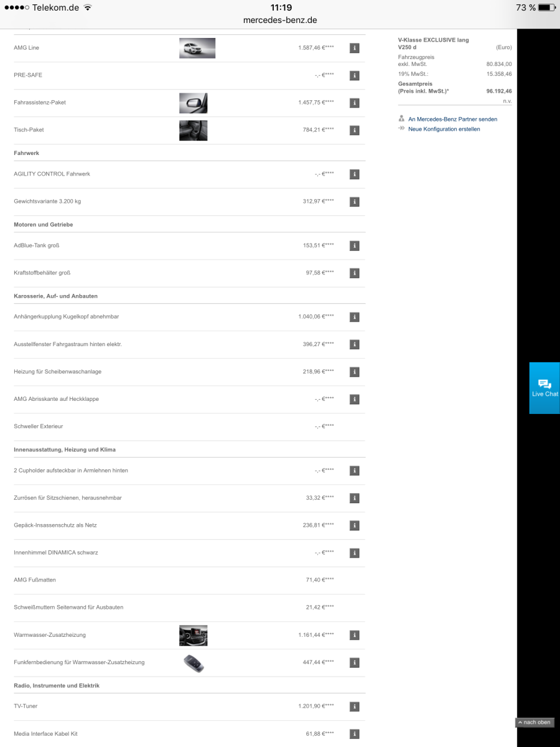The height and width of the screenshot is (747, 560).
Task: Open info for Anhängerkupplung Kugelkopf abnehmbar
Action: pyautogui.click(x=354, y=317)
